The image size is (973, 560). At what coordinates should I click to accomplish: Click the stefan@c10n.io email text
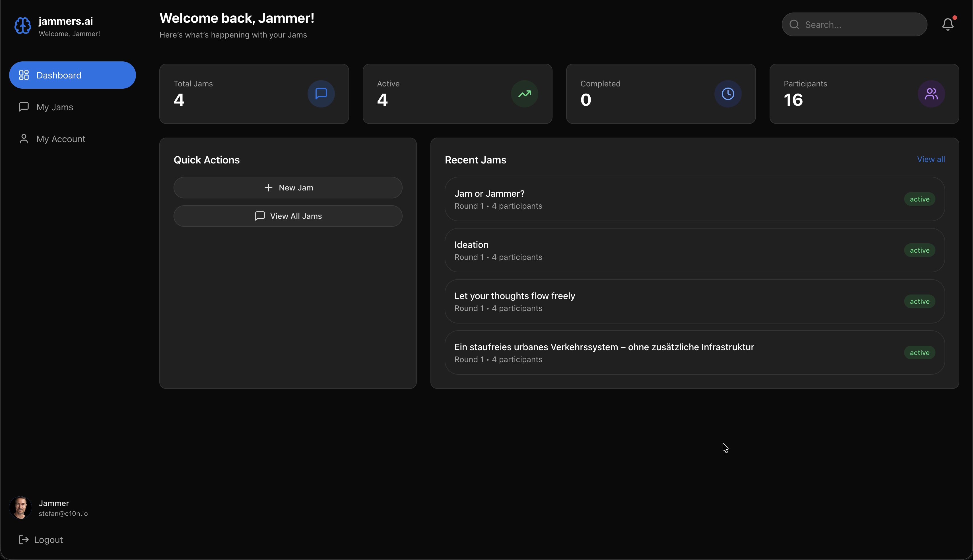click(63, 513)
